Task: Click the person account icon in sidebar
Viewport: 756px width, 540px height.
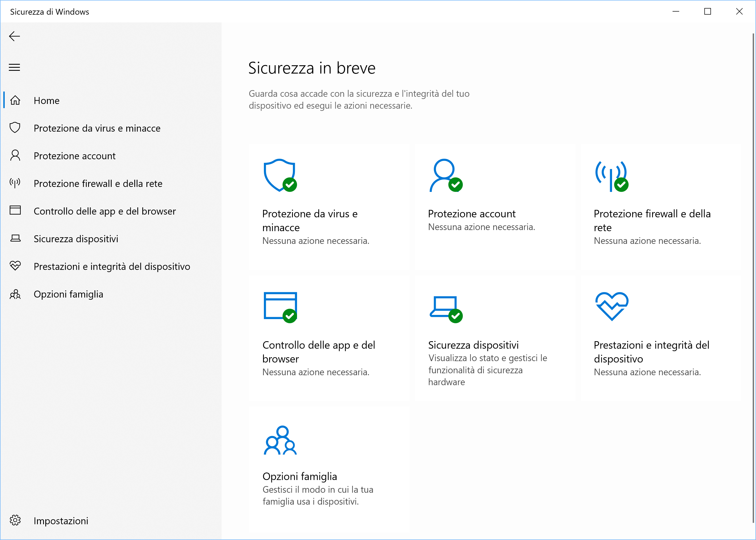Action: 15,155
